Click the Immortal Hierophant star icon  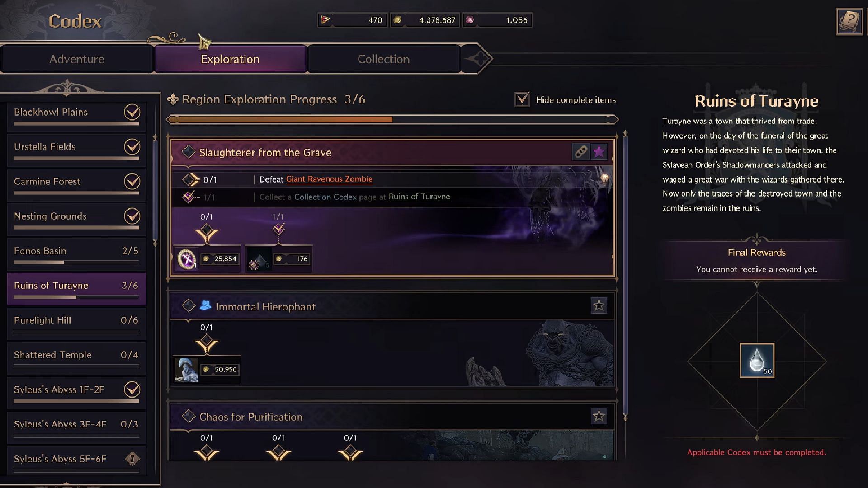[599, 305]
